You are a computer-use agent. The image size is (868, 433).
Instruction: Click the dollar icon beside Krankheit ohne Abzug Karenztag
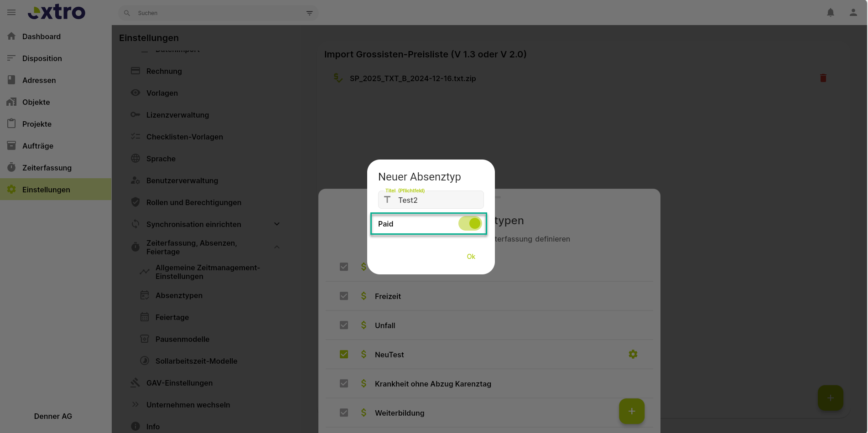(x=364, y=383)
